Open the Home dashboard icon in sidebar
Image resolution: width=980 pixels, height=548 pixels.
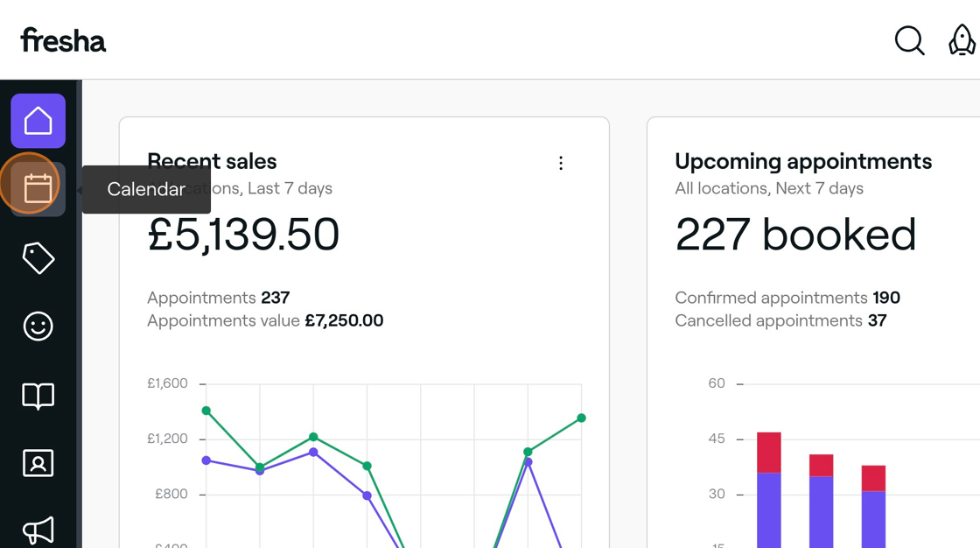pyautogui.click(x=38, y=121)
